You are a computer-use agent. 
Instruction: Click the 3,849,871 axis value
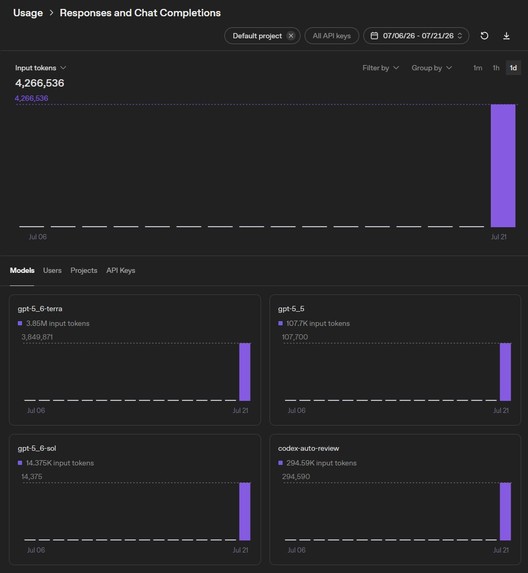37,337
